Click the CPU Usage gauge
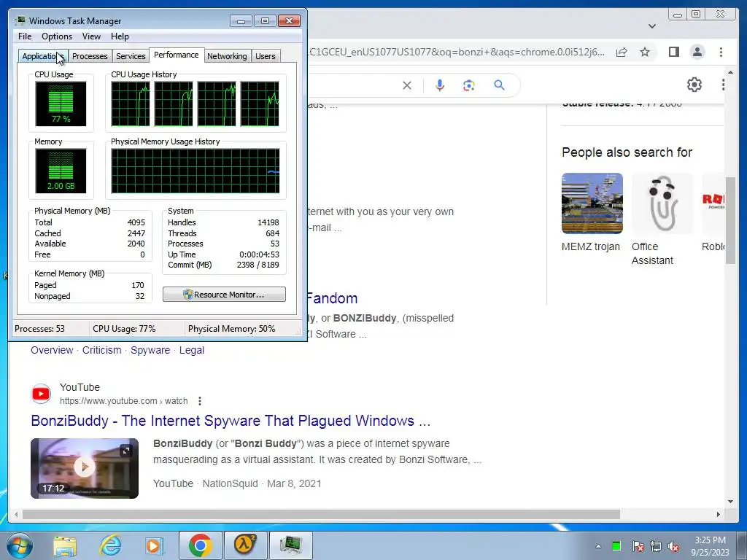The width and height of the screenshot is (747, 560). 61,104
